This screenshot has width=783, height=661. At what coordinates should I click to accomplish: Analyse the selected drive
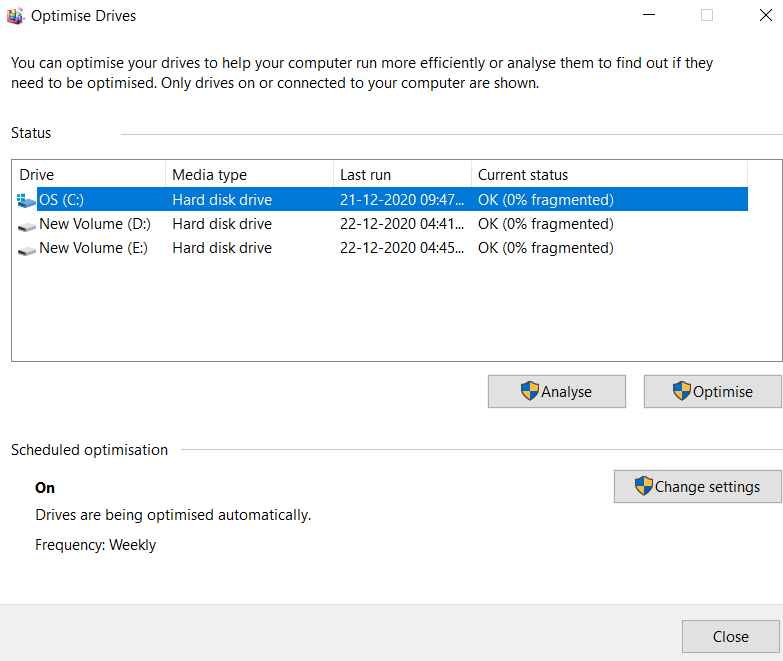[557, 391]
